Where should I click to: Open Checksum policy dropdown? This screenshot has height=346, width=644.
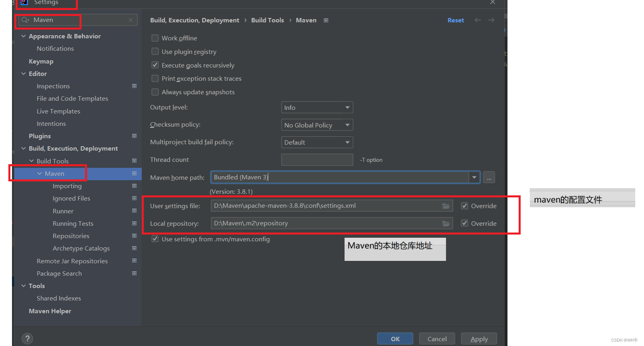tap(317, 125)
